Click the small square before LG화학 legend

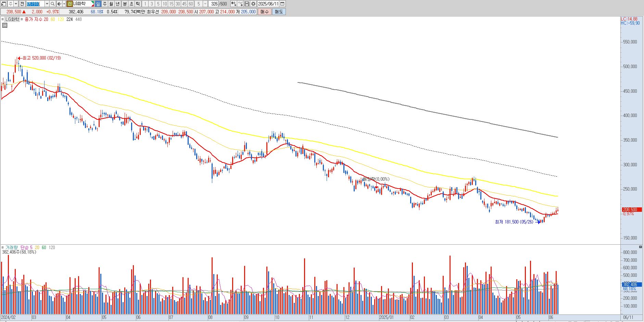3,20
